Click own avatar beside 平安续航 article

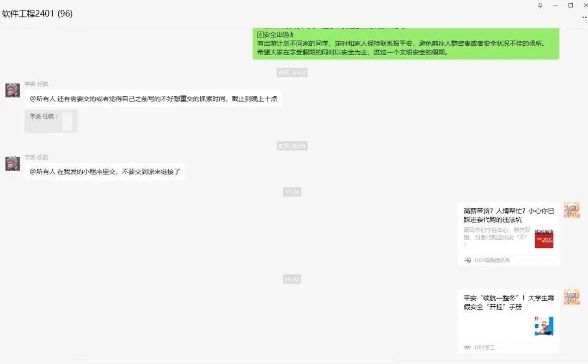[572, 297]
